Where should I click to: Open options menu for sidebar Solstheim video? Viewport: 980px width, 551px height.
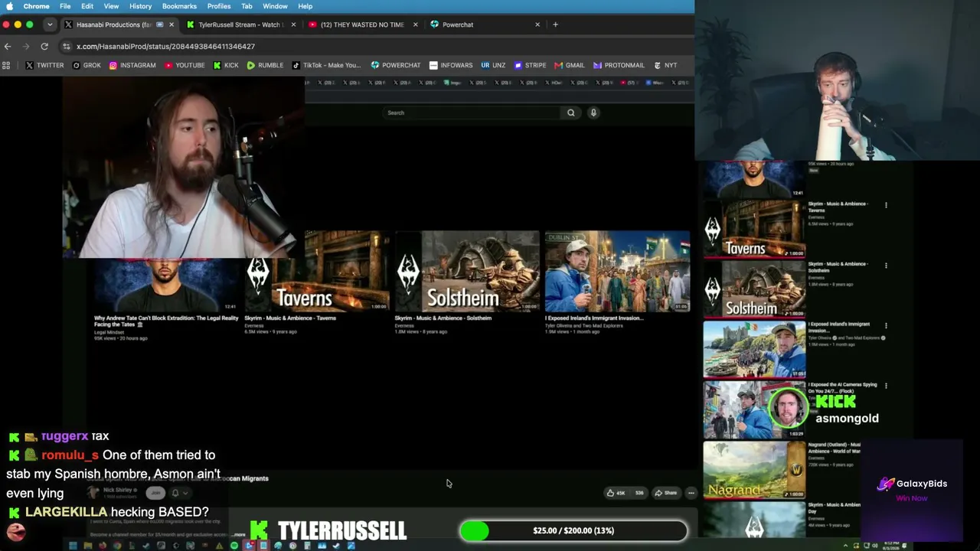click(x=886, y=266)
